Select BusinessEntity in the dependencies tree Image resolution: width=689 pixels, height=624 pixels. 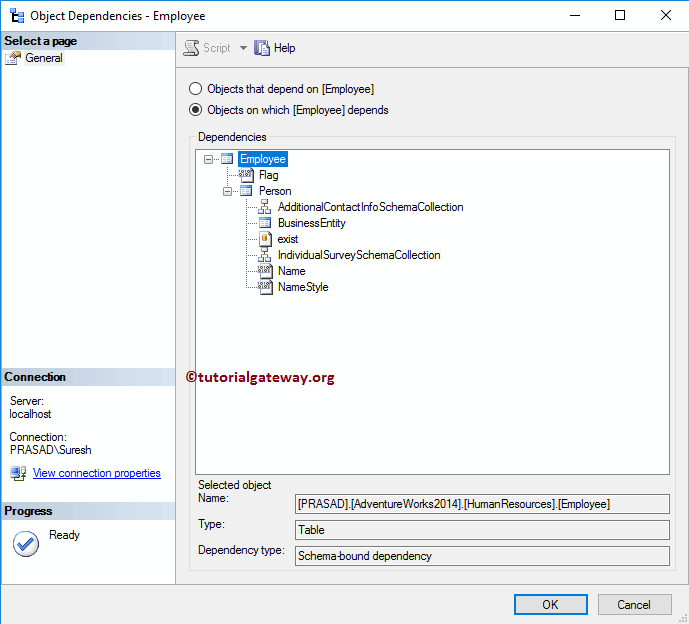point(312,223)
